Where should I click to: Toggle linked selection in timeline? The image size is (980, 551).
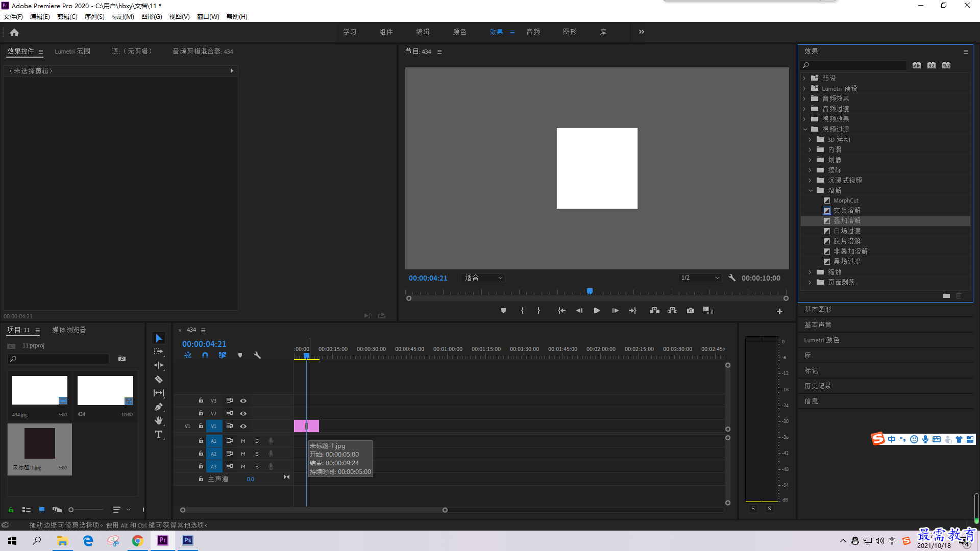(x=223, y=355)
